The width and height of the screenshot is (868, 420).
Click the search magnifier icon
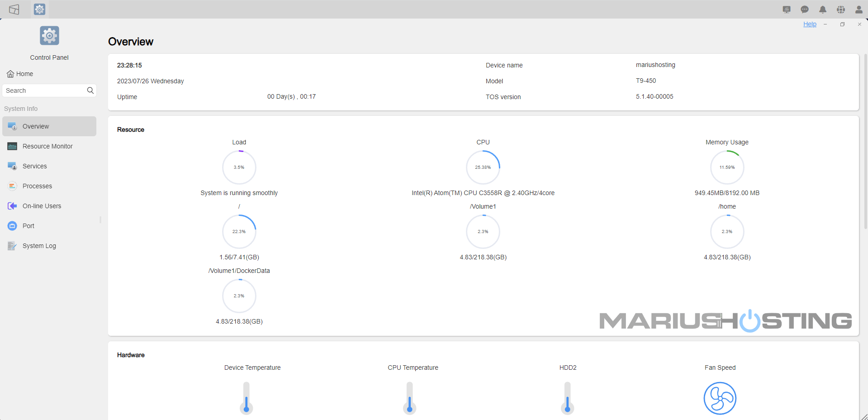[90, 91]
